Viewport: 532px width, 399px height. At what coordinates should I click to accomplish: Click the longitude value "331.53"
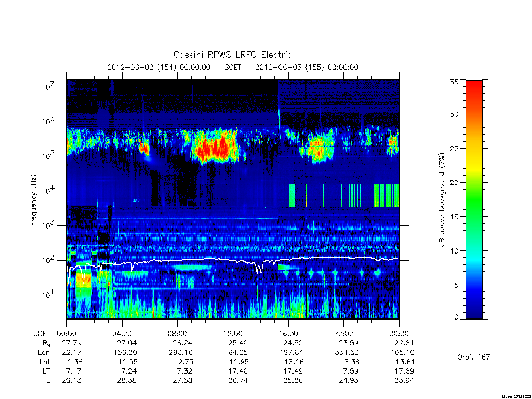coord(347,353)
